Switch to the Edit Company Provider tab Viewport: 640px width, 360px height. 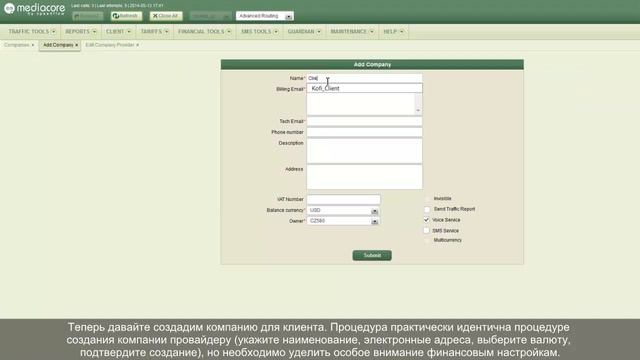(110, 45)
